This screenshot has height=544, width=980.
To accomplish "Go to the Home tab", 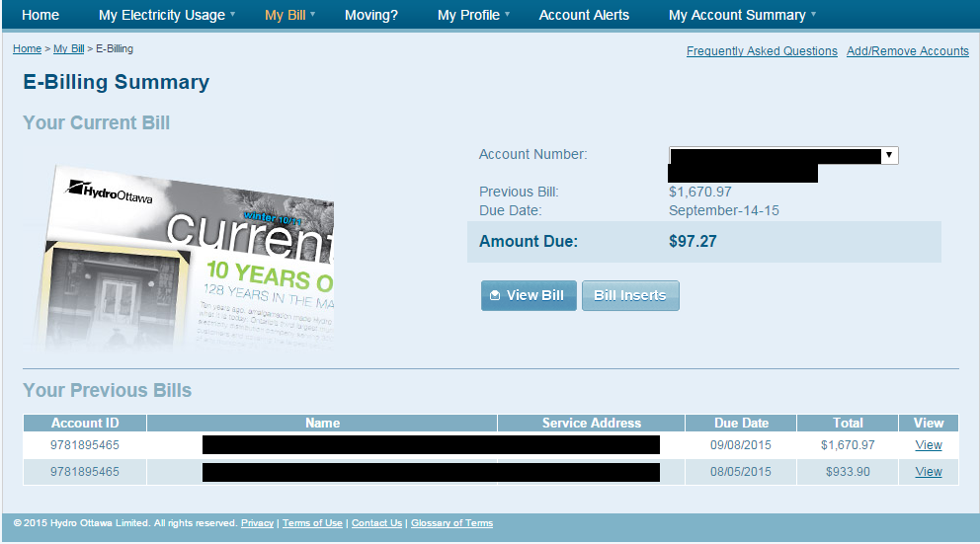I will 41,15.
